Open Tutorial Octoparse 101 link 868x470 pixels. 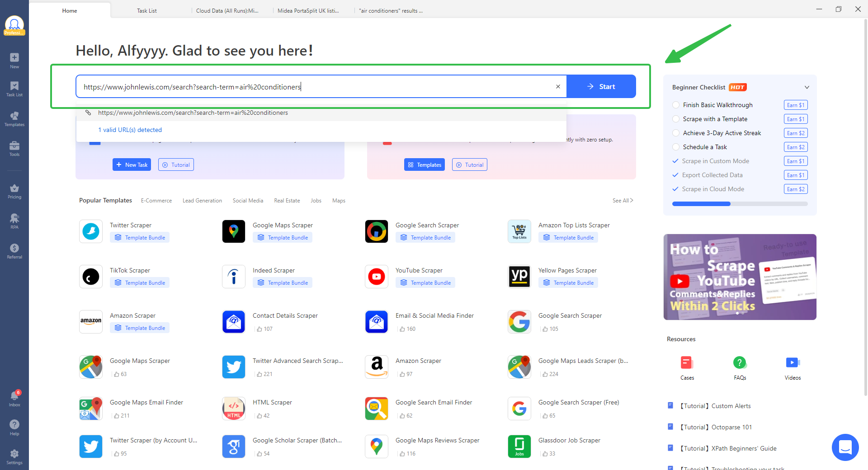pyautogui.click(x=716, y=427)
